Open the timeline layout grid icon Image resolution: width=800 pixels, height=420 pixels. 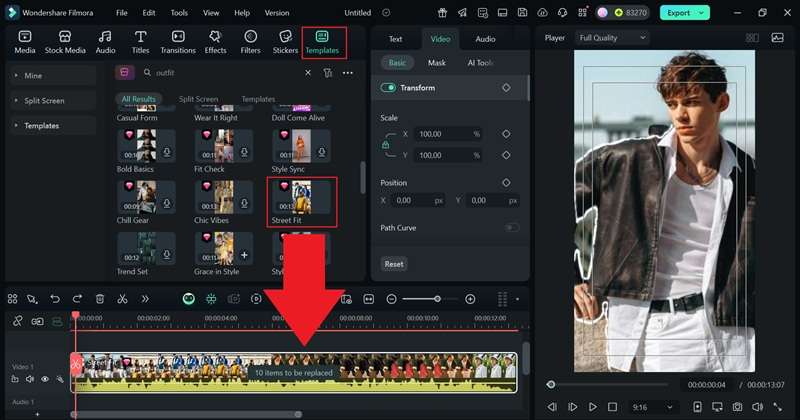coord(13,299)
